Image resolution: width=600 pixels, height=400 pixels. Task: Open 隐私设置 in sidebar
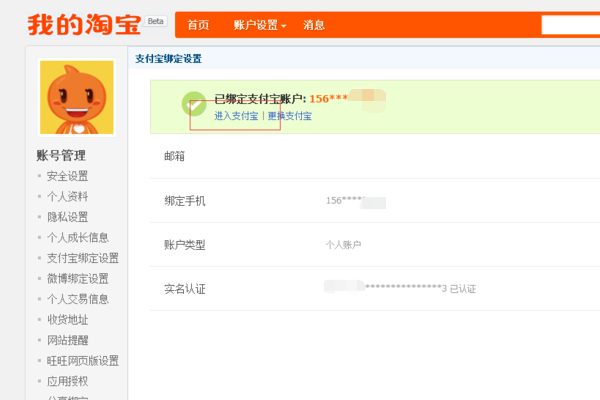coord(67,217)
